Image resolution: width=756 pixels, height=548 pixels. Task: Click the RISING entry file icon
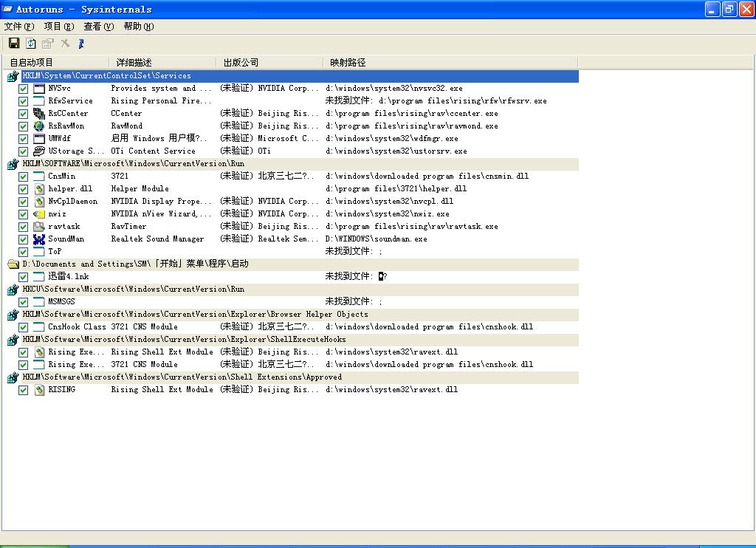tap(39, 389)
